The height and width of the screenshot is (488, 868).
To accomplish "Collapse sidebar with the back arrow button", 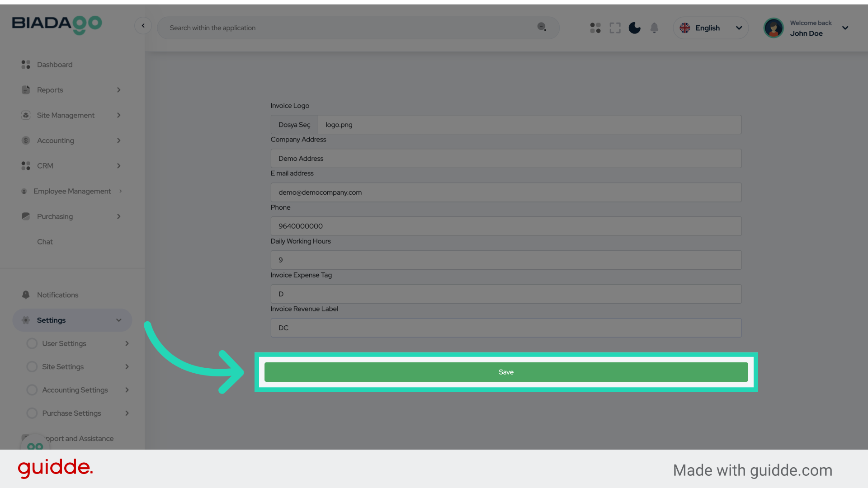I will tap(143, 26).
